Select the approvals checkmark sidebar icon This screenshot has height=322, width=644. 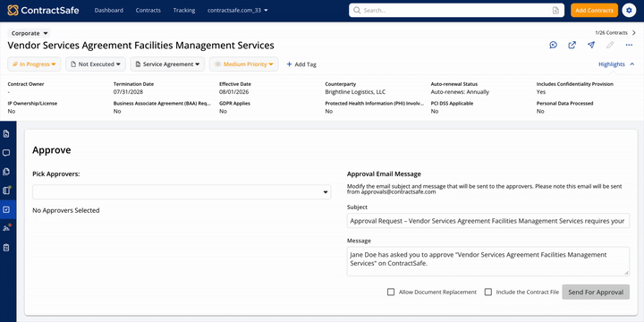6,209
